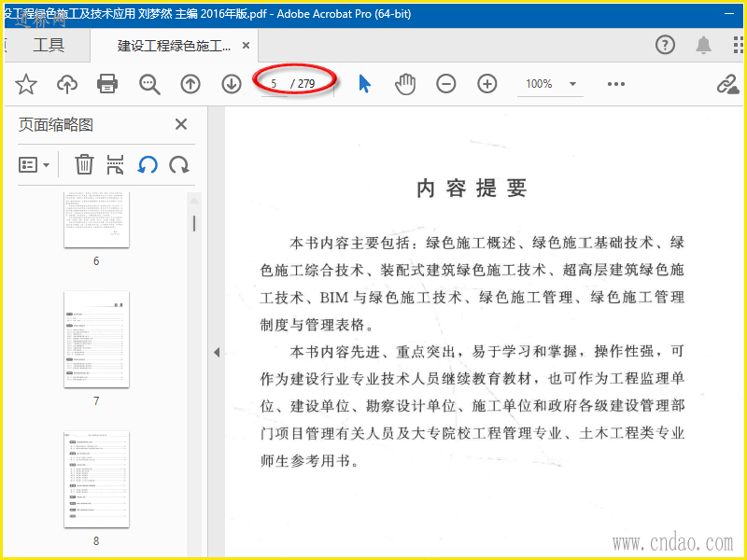The height and width of the screenshot is (560, 747).
Task: Open the zoom level dropdown
Action: pyautogui.click(x=572, y=84)
